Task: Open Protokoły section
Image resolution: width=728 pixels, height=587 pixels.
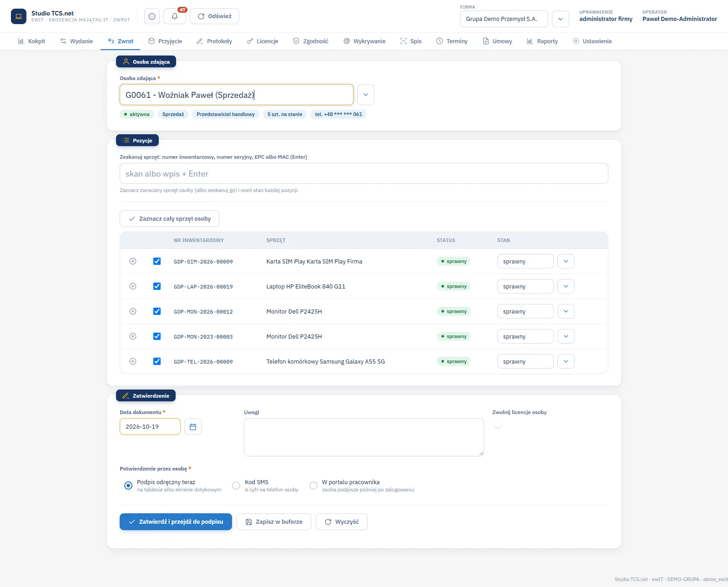Action: 214,41
